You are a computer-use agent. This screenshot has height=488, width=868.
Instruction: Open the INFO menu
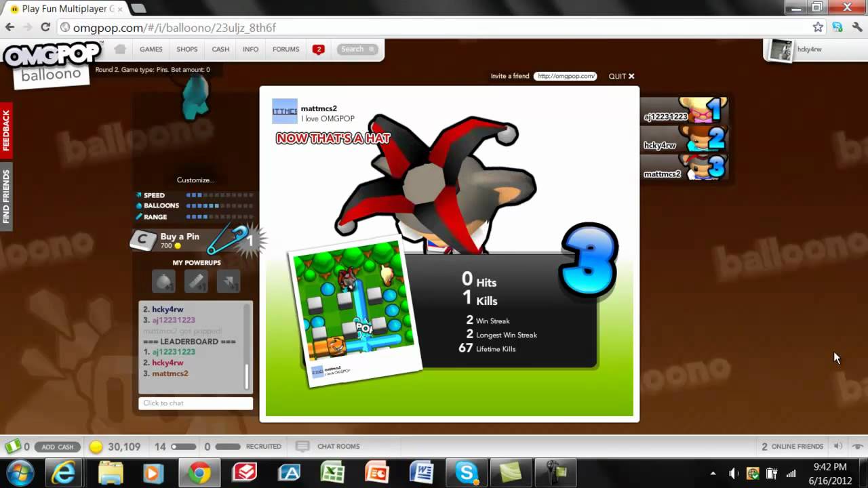point(251,49)
